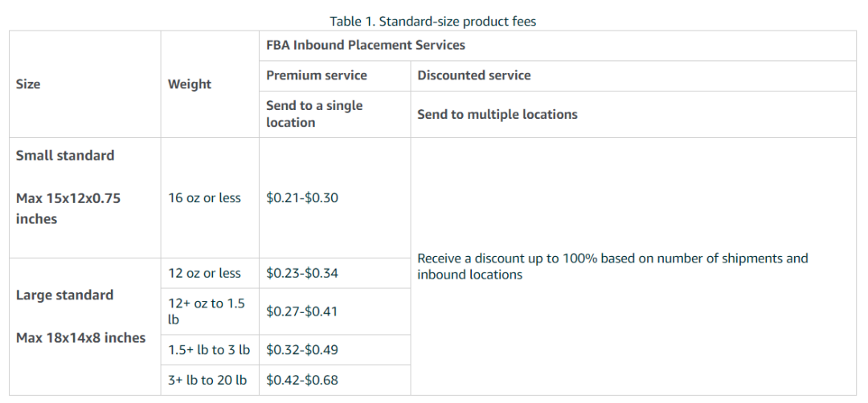Click the 'Max 15x12x0.75 inches' text
868x403 pixels.
tap(68, 208)
